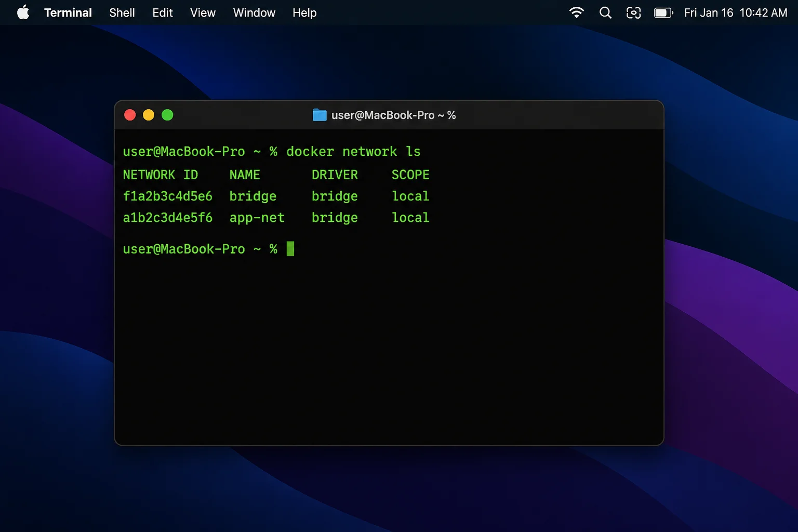The image size is (798, 532).
Task: Minimize Terminal window with yellow button
Action: coord(149,115)
